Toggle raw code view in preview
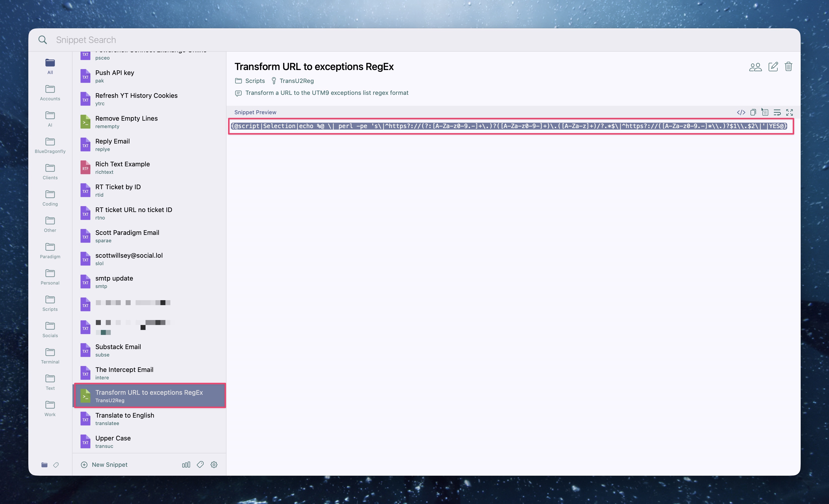This screenshot has height=504, width=829. pyautogui.click(x=741, y=112)
